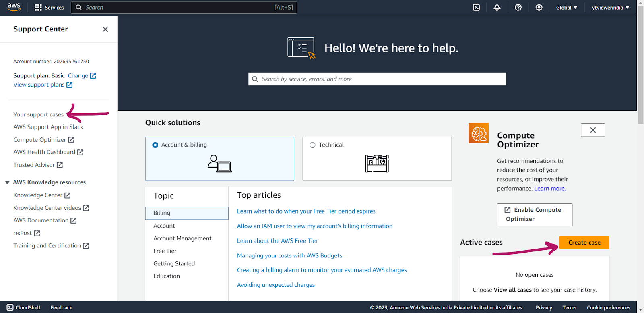The width and height of the screenshot is (644, 313).
Task: Click external icon next to Training and Certification
Action: pos(86,246)
